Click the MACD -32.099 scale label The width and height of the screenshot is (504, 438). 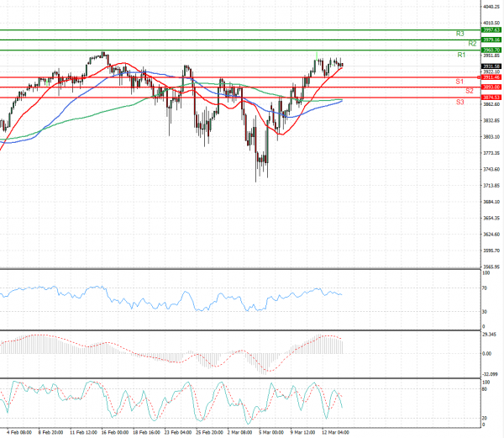(x=491, y=374)
